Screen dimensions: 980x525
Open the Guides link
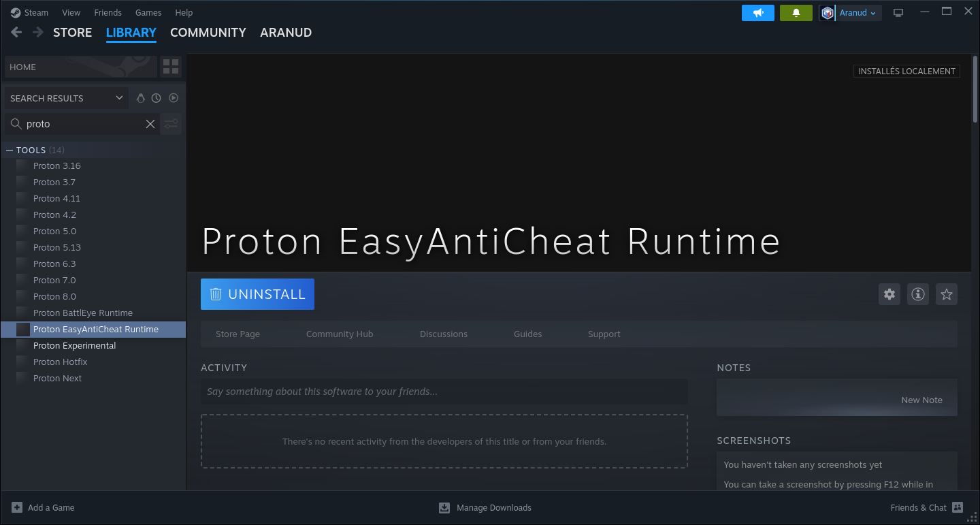pyautogui.click(x=528, y=334)
